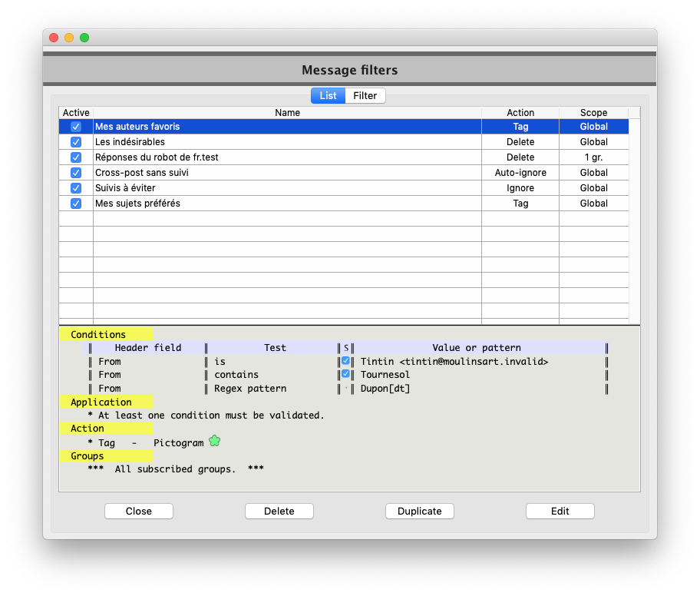Disable the Active checkbox for Suivis à éviter
This screenshot has width=700, height=596.
tap(75, 188)
